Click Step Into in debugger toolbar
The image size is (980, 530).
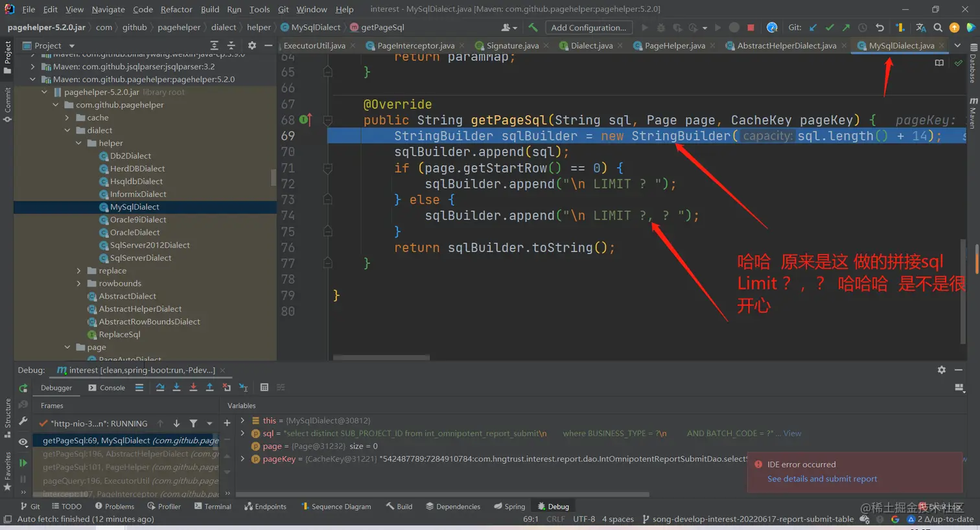click(x=176, y=387)
